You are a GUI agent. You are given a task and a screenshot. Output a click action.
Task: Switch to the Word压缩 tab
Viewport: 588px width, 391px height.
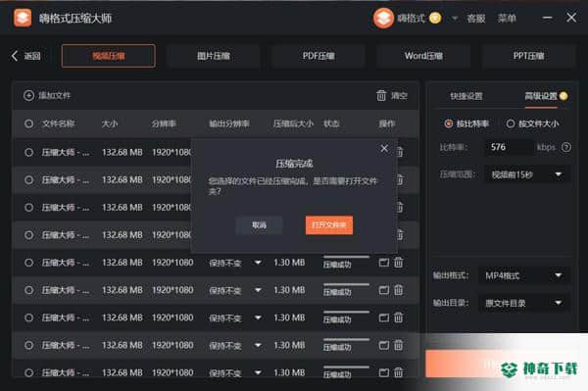pyautogui.click(x=423, y=56)
